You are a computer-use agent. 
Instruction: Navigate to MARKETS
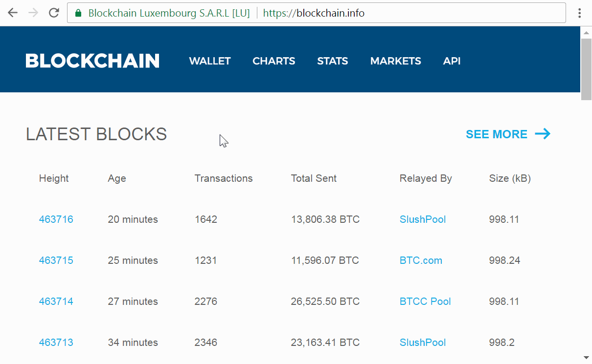pyautogui.click(x=395, y=61)
